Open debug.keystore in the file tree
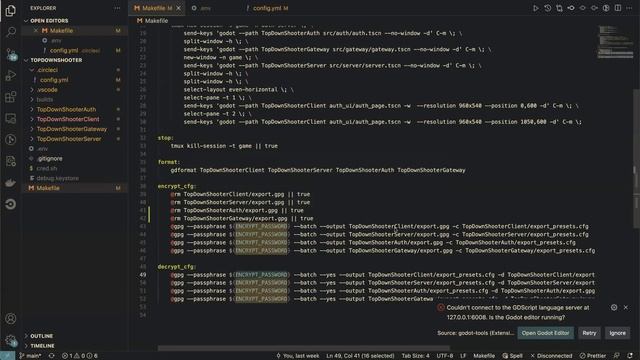This screenshot has width=640, height=360. click(58, 178)
